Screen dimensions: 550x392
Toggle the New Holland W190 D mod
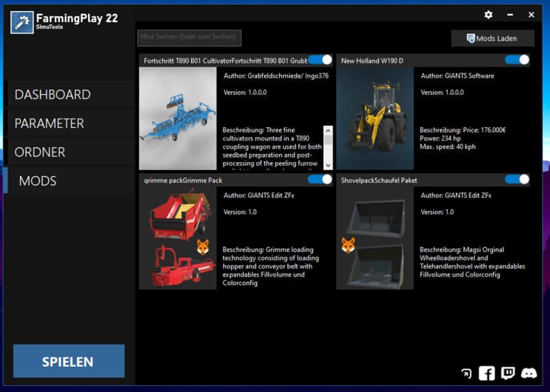pyautogui.click(x=517, y=61)
